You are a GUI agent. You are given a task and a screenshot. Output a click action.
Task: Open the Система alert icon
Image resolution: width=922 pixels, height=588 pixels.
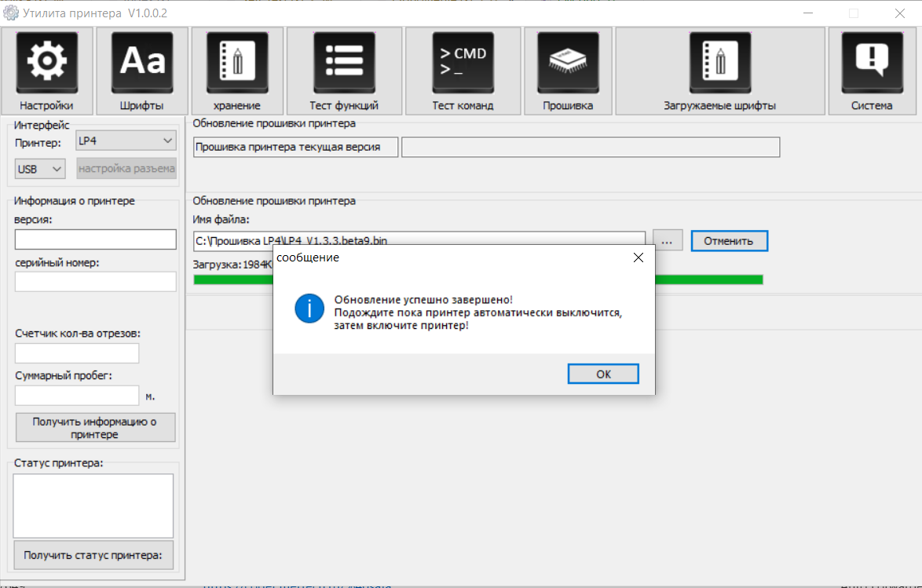click(x=871, y=63)
